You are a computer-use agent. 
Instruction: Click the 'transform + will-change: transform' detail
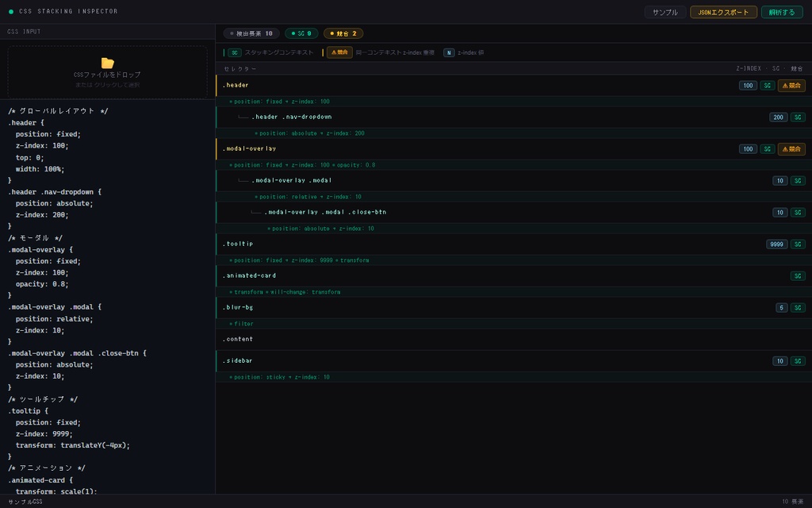point(287,292)
